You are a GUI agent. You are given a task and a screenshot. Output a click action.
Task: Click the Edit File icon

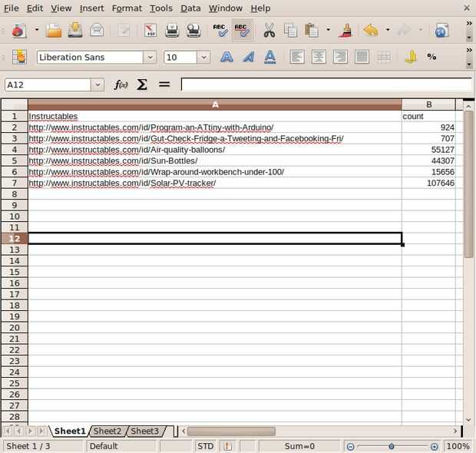pos(124,31)
